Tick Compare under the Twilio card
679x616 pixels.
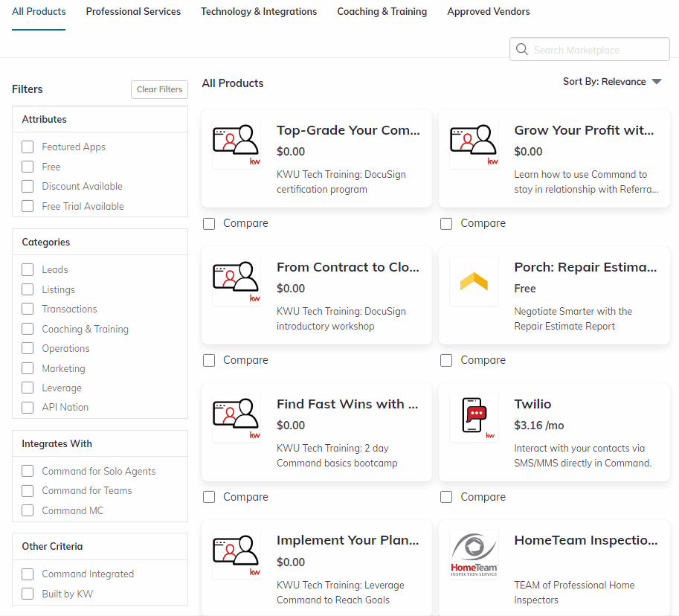pyautogui.click(x=446, y=497)
